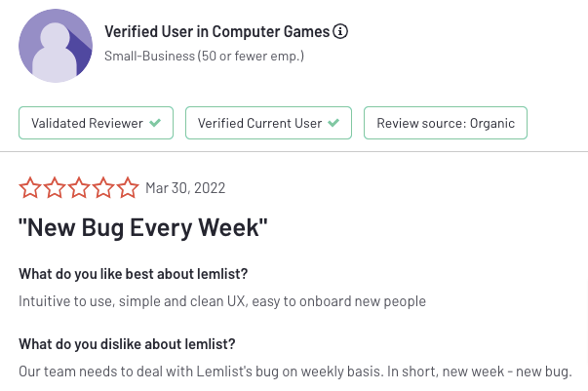Select the second rating star

[x=55, y=187]
